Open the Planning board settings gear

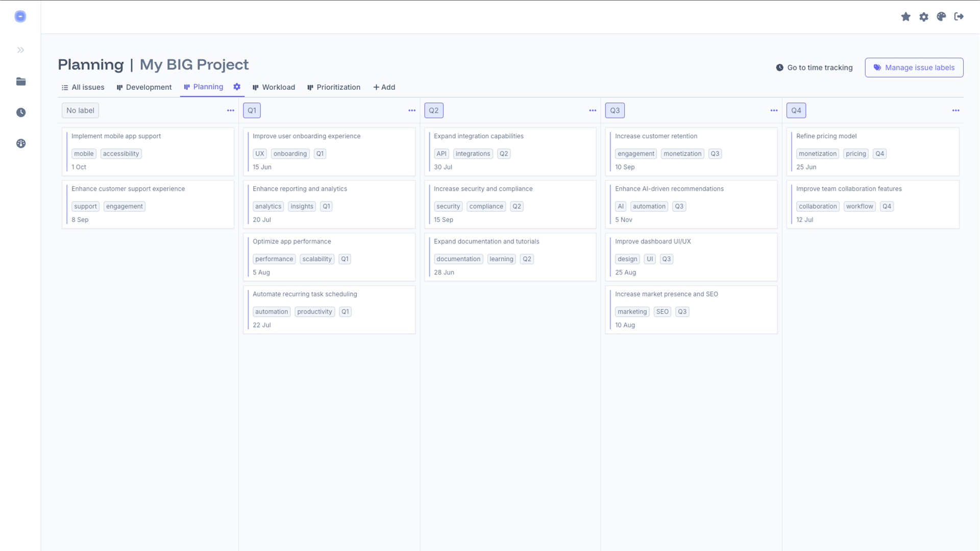point(236,87)
